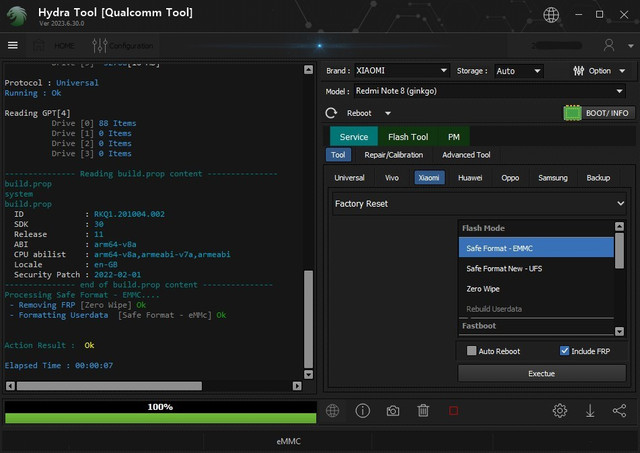
Task: Select the Huawei brand tab
Action: [x=470, y=178]
